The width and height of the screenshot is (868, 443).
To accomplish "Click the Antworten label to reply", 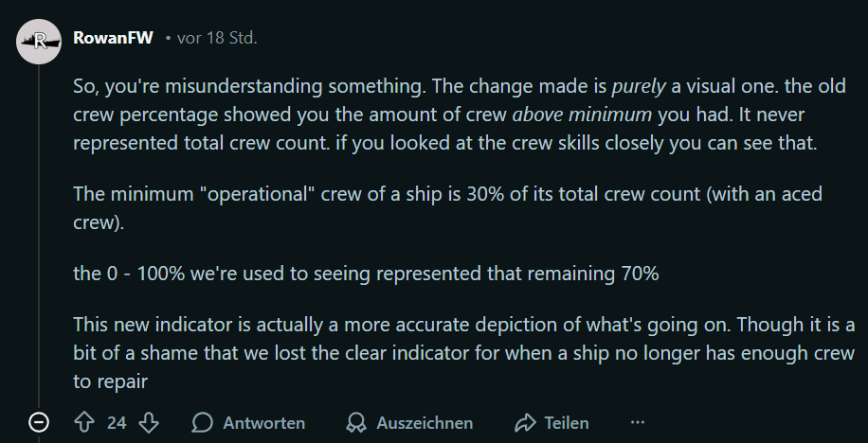I will tap(263, 423).
